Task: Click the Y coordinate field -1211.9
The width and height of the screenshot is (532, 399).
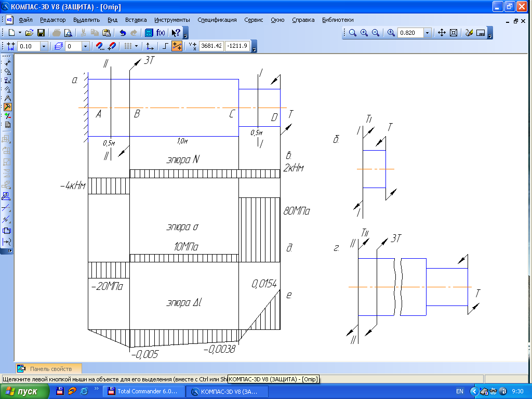Action: point(237,46)
